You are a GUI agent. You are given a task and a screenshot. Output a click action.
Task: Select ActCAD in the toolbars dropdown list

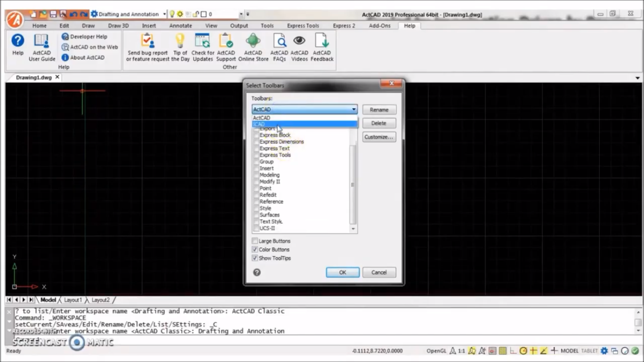coord(305,118)
